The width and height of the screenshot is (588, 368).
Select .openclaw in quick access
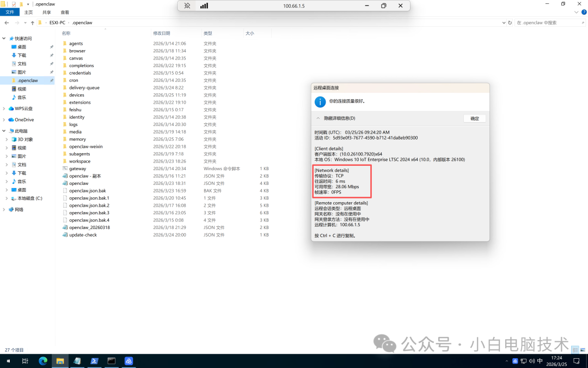click(27, 80)
